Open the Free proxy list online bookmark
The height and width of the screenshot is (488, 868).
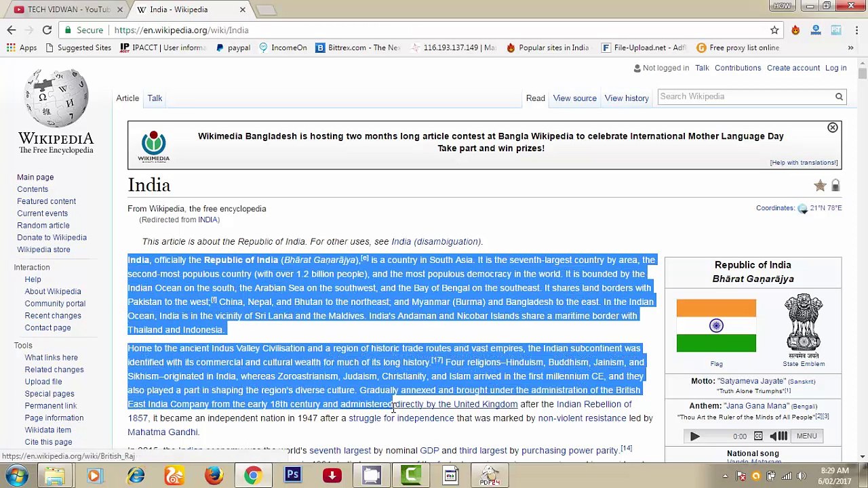738,47
